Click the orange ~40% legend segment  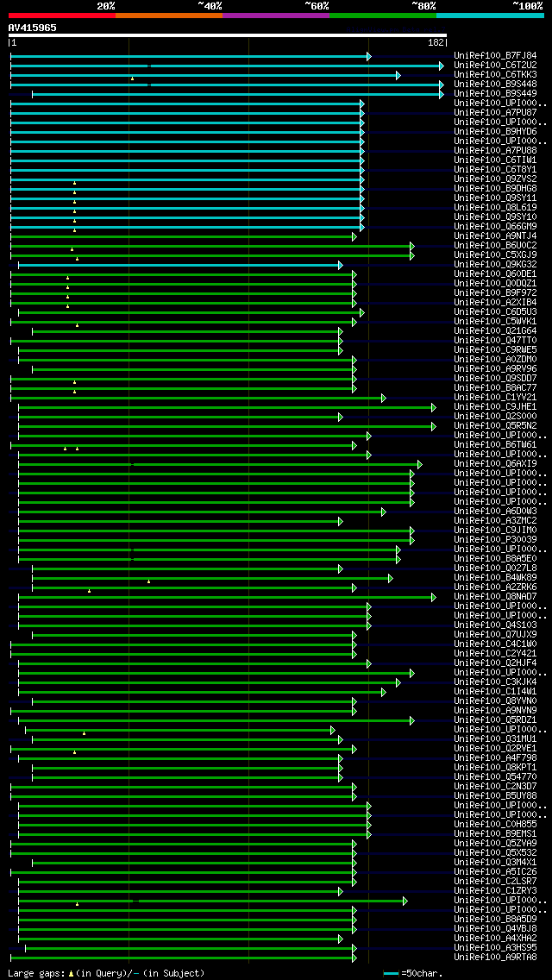coord(169,15)
